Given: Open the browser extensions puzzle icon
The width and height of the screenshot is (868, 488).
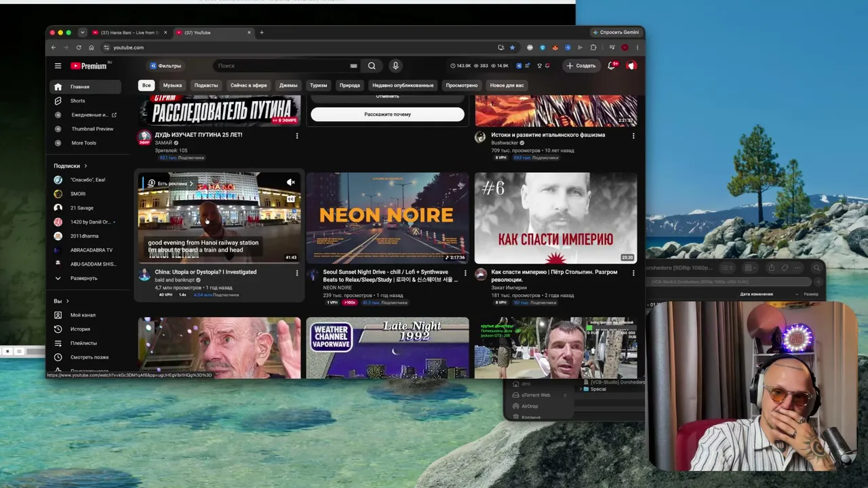Looking at the screenshot, I should pyautogui.click(x=593, y=47).
